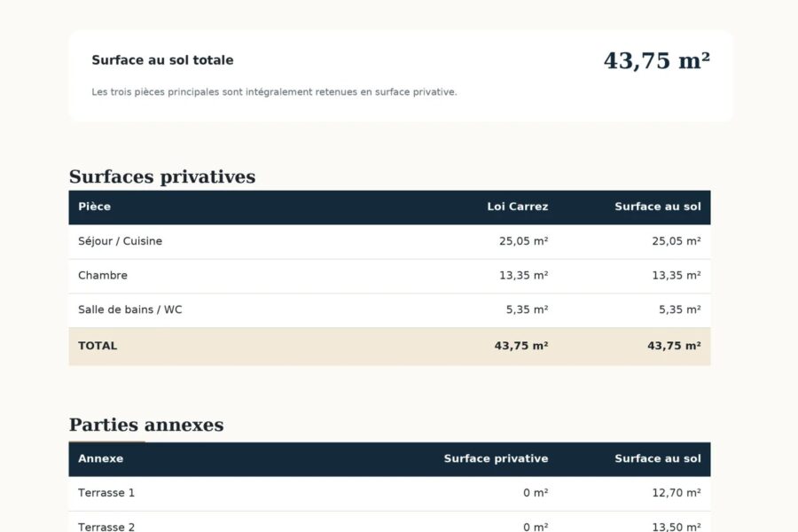Image resolution: width=798 pixels, height=532 pixels.
Task: Click the 0 m² Surface privative value for Terrasse 1
Action: 536,493
